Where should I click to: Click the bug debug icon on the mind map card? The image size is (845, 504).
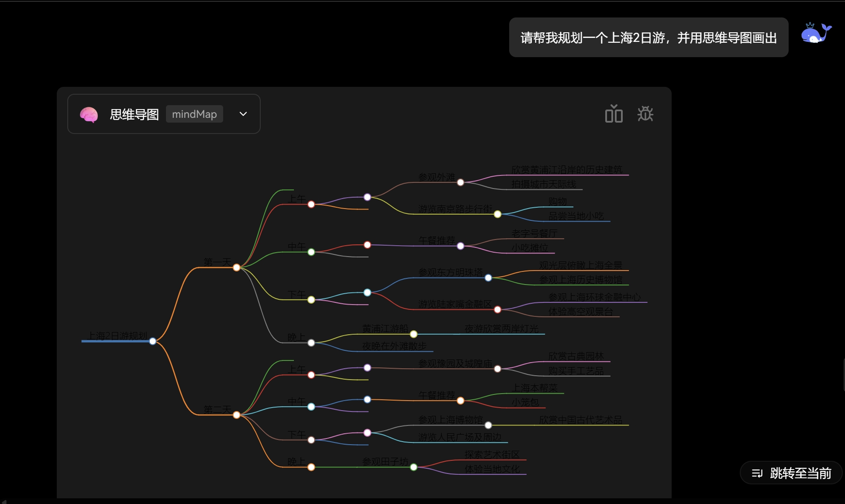(645, 114)
